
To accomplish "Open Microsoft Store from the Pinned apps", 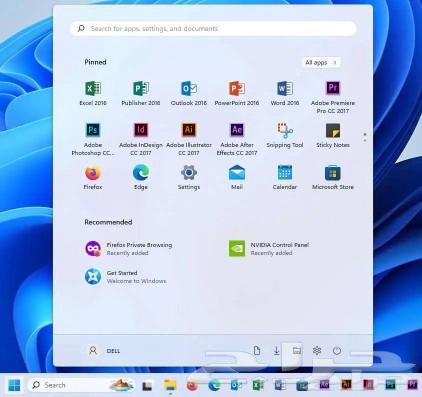I will (333, 177).
